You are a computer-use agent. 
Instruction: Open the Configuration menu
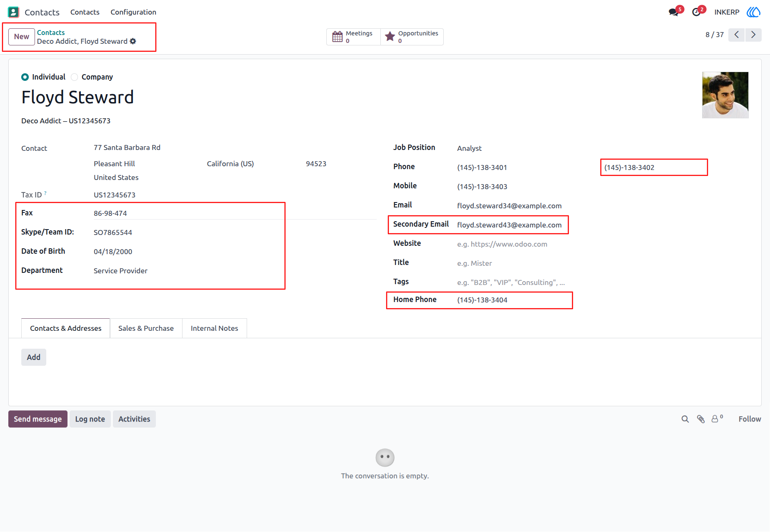133,12
